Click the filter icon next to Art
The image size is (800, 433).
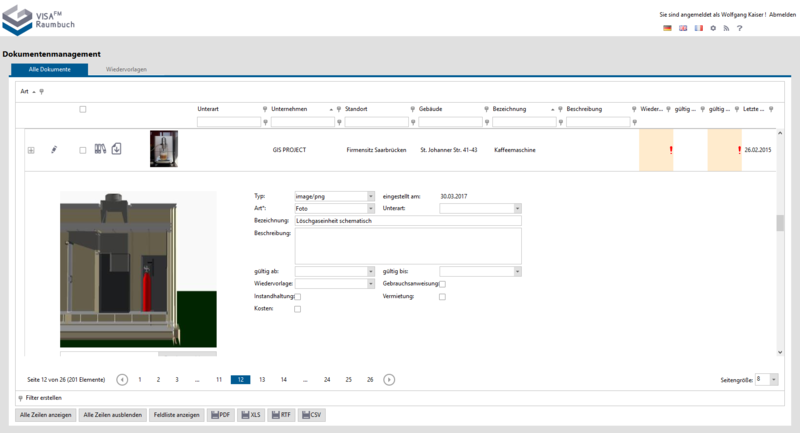pyautogui.click(x=41, y=92)
